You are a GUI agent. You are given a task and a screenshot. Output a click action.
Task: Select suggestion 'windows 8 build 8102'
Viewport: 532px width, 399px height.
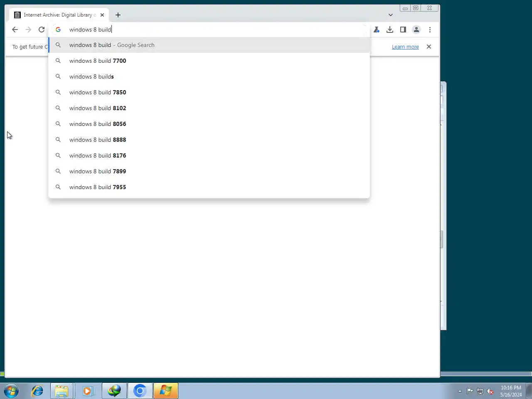[x=209, y=108]
